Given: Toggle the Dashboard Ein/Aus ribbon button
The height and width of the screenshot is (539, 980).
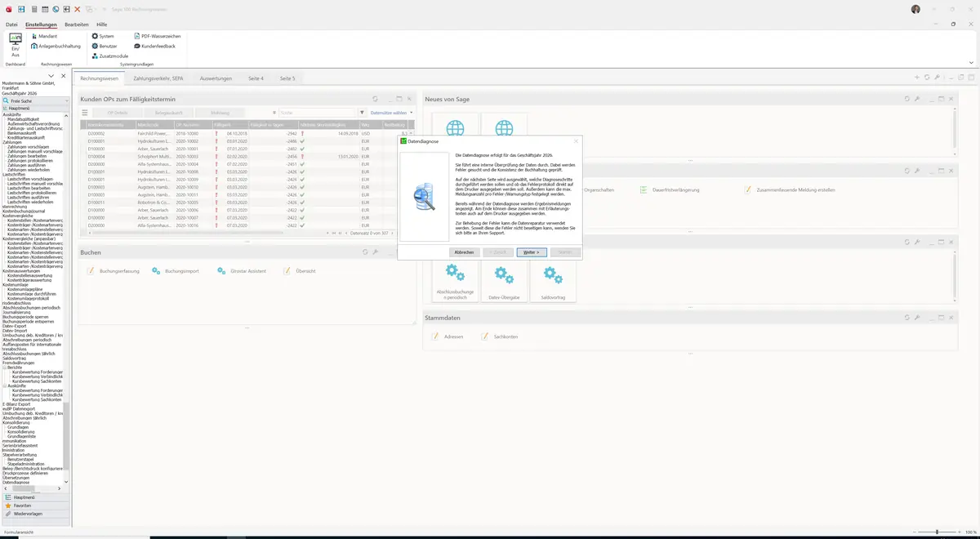Looking at the screenshot, I should 15,46.
